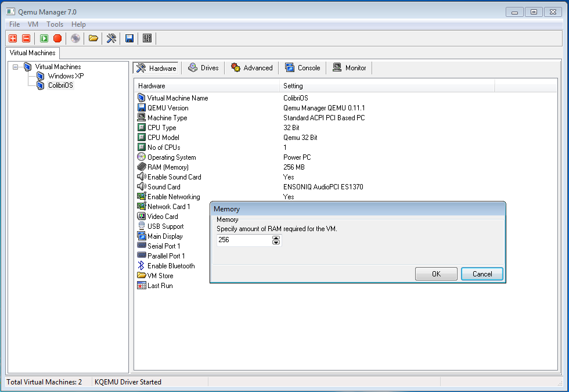Open the File menu
The image size is (569, 392).
pos(15,24)
